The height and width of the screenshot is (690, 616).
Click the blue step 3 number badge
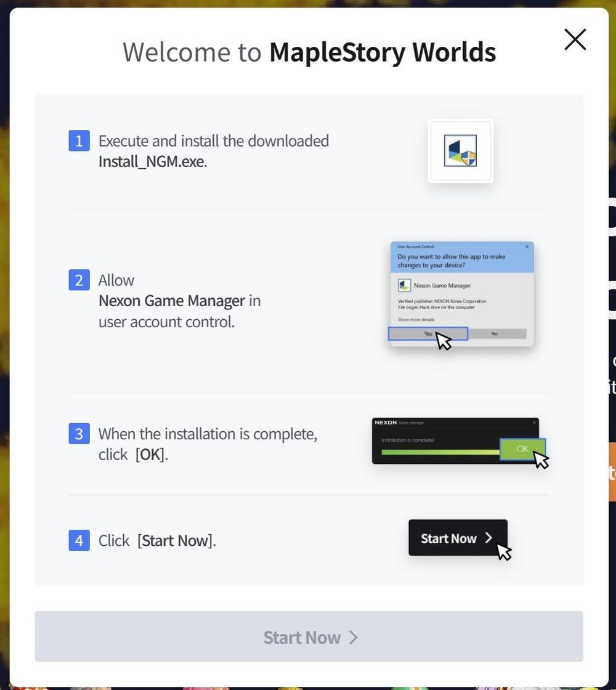[79, 434]
